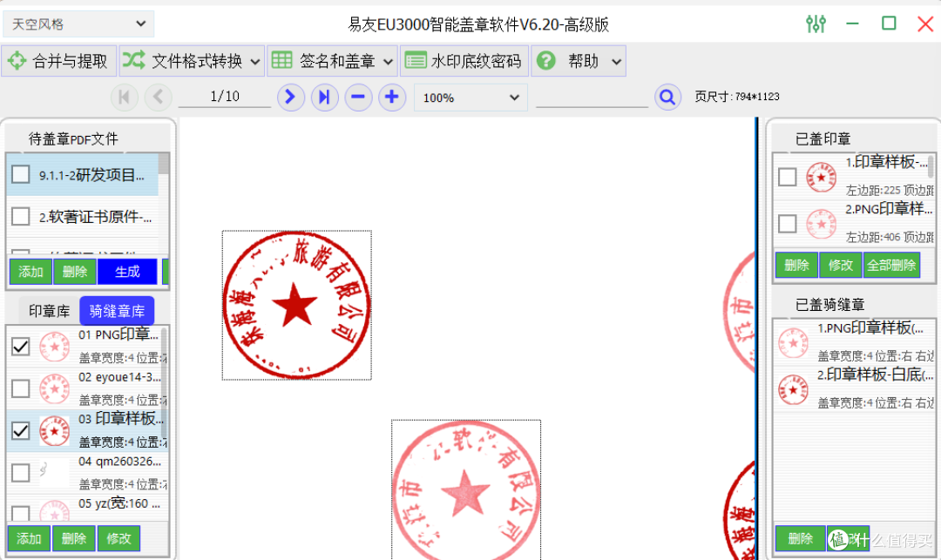Open the 水印底纹密码 menu

coord(464,61)
